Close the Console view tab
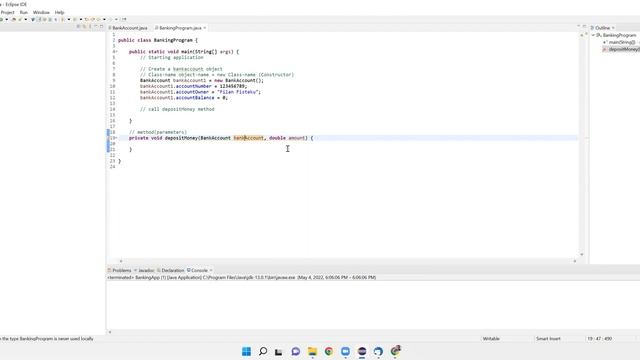Viewport: 640px width, 360px height. point(211,270)
